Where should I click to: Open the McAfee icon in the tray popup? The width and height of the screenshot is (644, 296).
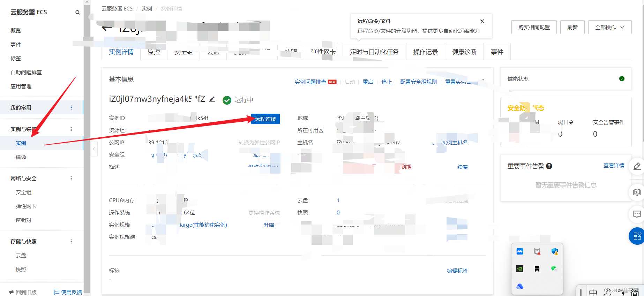[537, 251]
